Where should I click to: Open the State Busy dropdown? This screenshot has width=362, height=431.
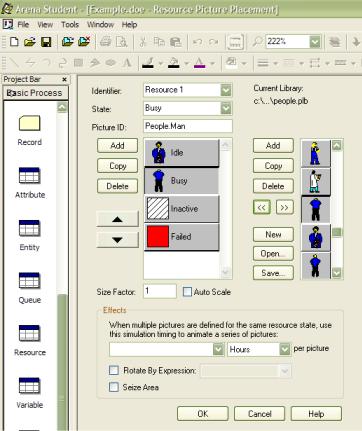(226, 108)
